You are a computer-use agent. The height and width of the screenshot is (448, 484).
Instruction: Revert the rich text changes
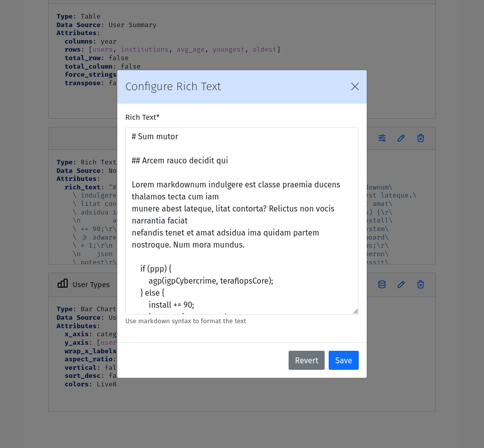pos(307,360)
